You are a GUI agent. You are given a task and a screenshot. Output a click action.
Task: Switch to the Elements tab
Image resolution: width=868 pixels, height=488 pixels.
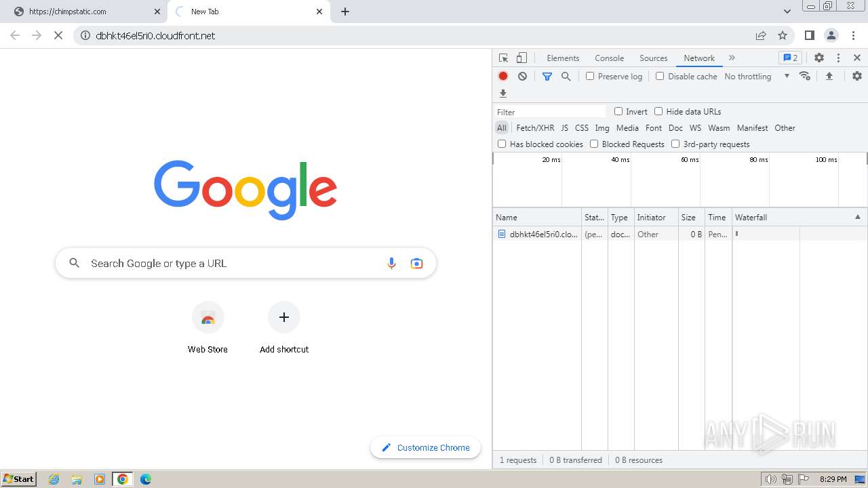pyautogui.click(x=563, y=58)
